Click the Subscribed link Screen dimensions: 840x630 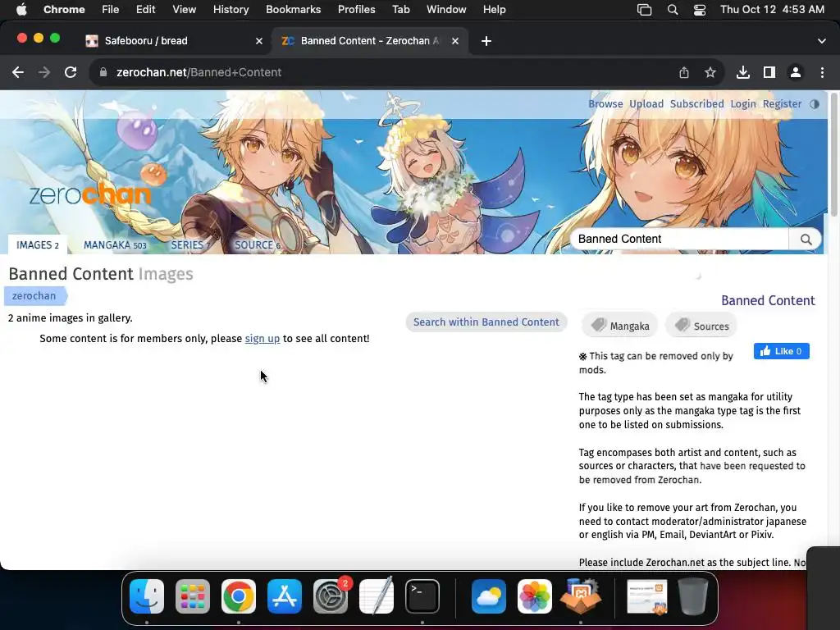click(x=696, y=104)
